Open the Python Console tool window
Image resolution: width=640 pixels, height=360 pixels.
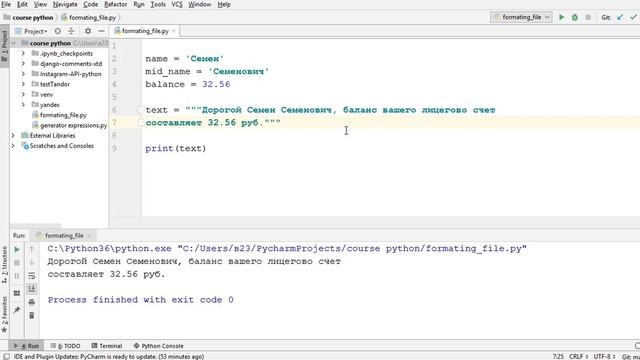point(158,346)
